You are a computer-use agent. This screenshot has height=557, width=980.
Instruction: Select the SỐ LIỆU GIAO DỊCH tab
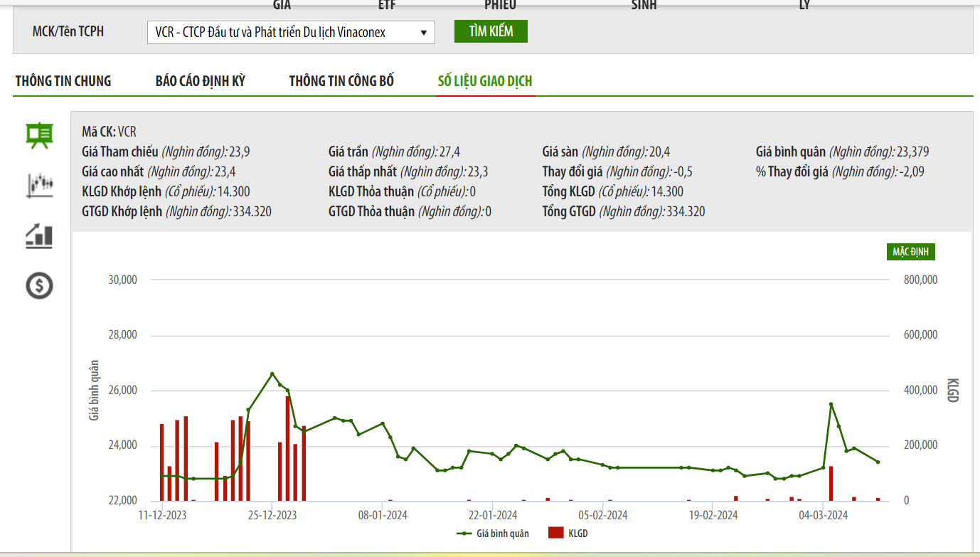click(485, 81)
